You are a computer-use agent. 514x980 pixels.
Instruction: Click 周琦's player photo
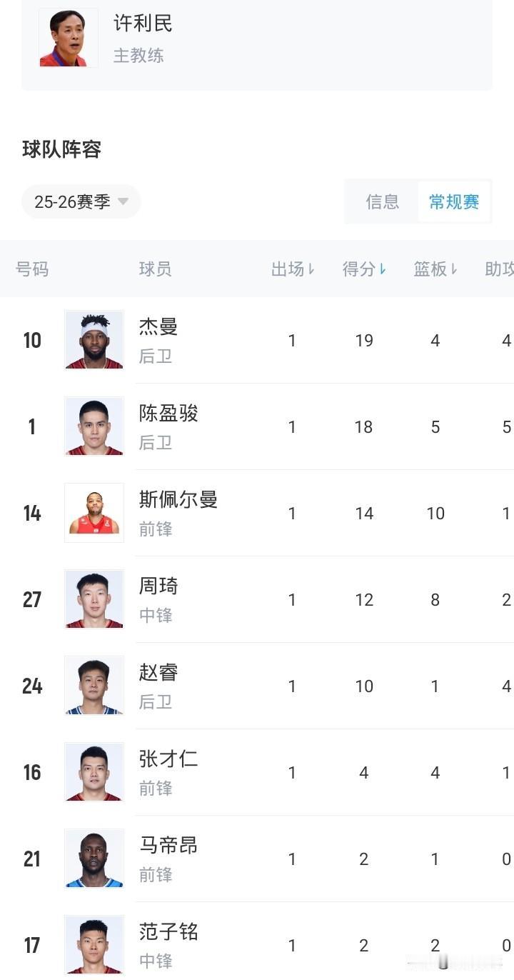94,599
